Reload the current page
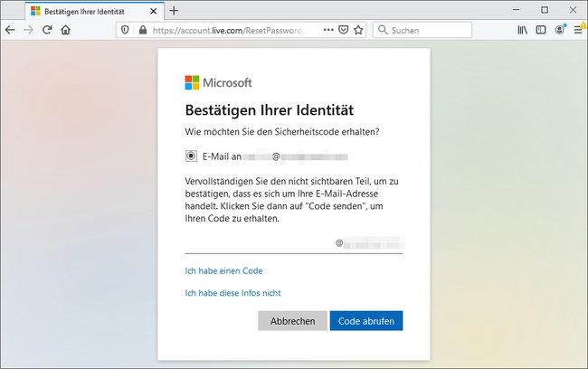The height and width of the screenshot is (369, 588). (47, 30)
